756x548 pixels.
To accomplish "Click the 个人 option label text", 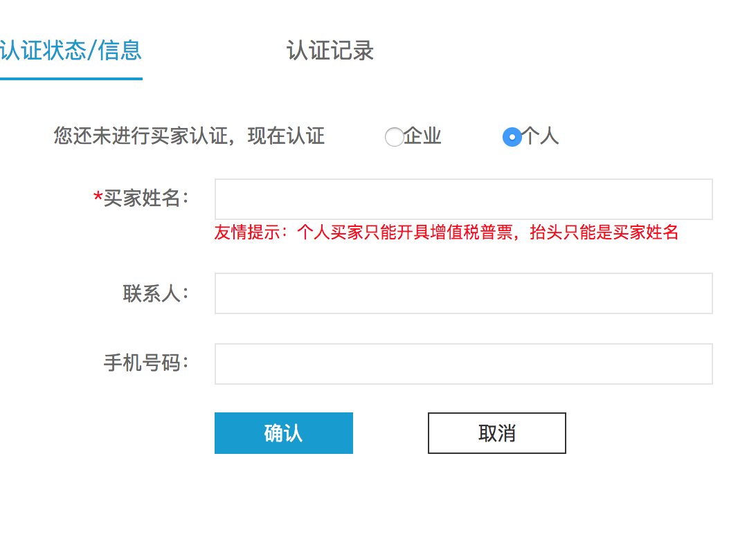I will pyautogui.click(x=540, y=136).
